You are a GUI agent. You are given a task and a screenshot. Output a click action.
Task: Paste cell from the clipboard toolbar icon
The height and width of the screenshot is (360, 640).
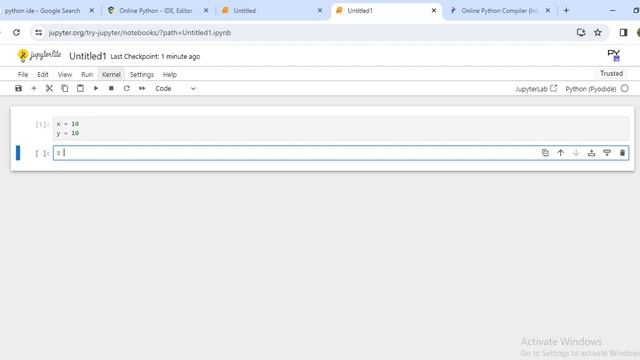[x=80, y=88]
